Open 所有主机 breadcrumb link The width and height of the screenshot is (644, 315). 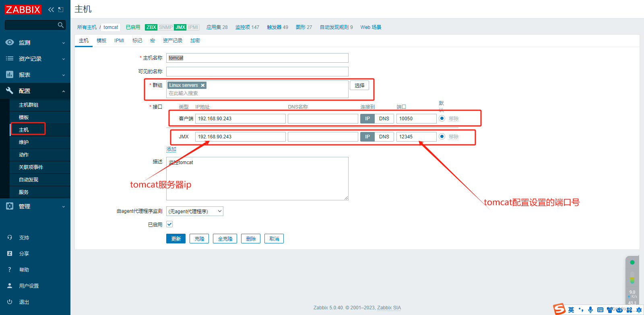pyautogui.click(x=87, y=27)
